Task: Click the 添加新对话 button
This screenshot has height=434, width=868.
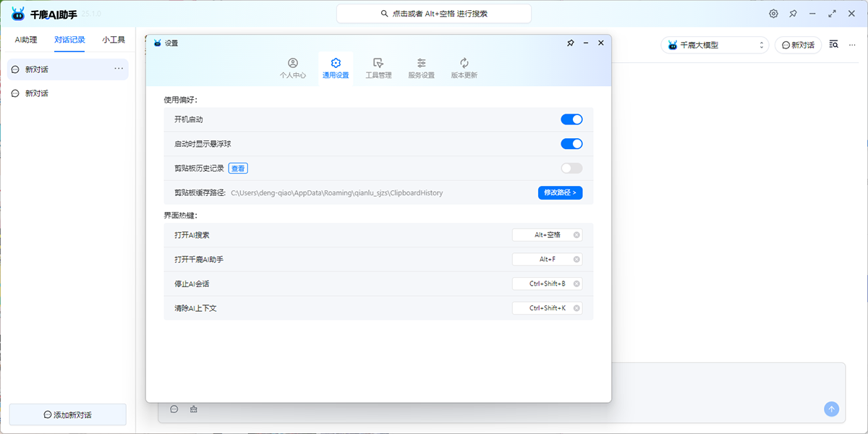Action: [67, 414]
